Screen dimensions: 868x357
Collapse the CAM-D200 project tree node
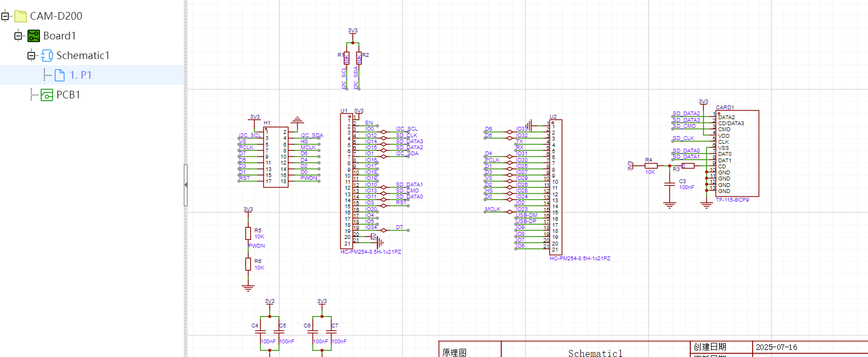pyautogui.click(x=5, y=16)
